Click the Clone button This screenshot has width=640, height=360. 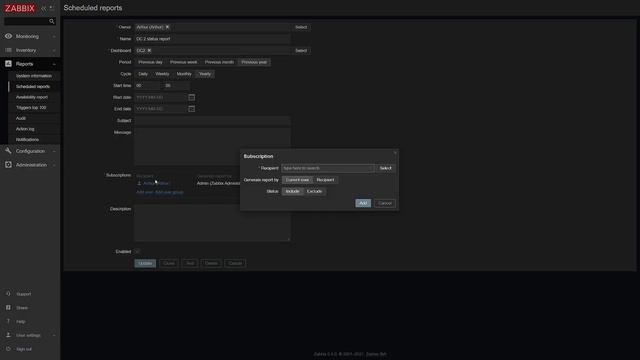tap(169, 263)
